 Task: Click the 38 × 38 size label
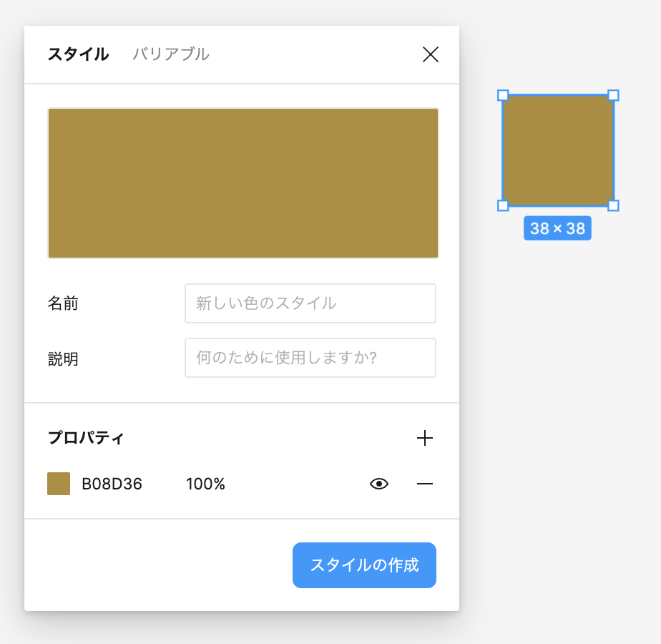[x=557, y=228]
